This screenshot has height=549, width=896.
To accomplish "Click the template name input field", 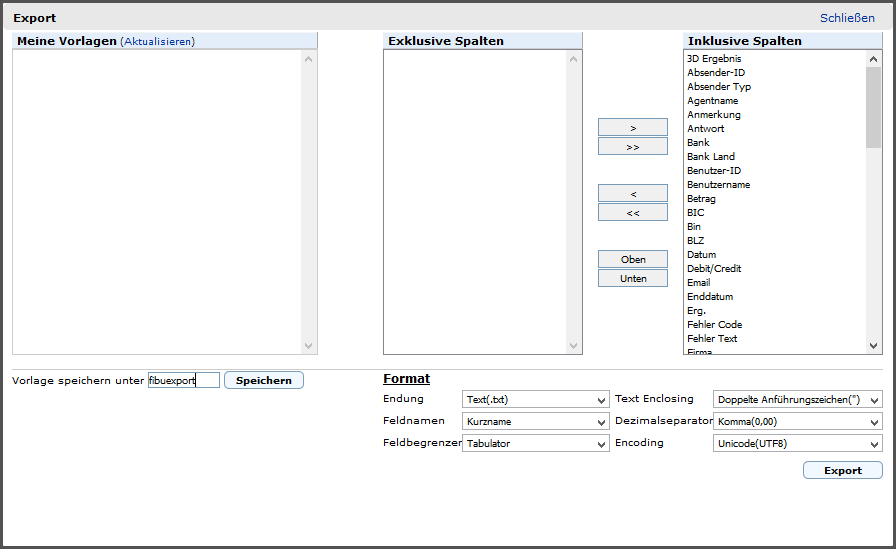I will (183, 380).
